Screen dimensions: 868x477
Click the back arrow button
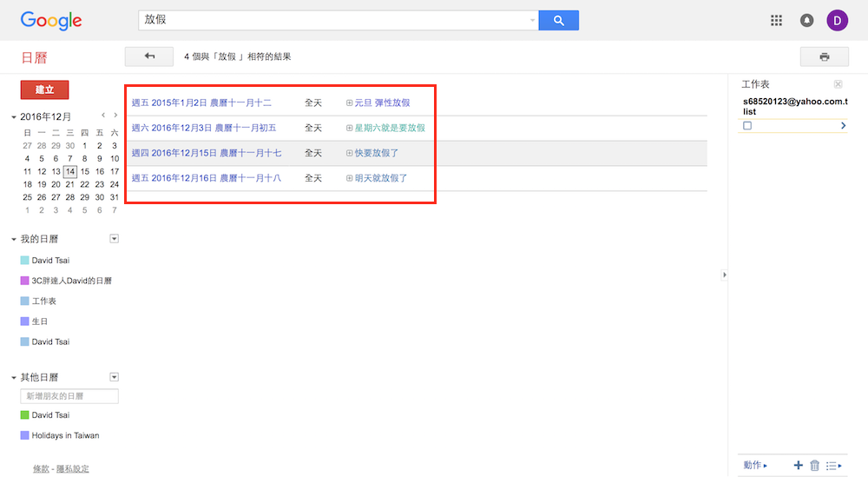(149, 56)
